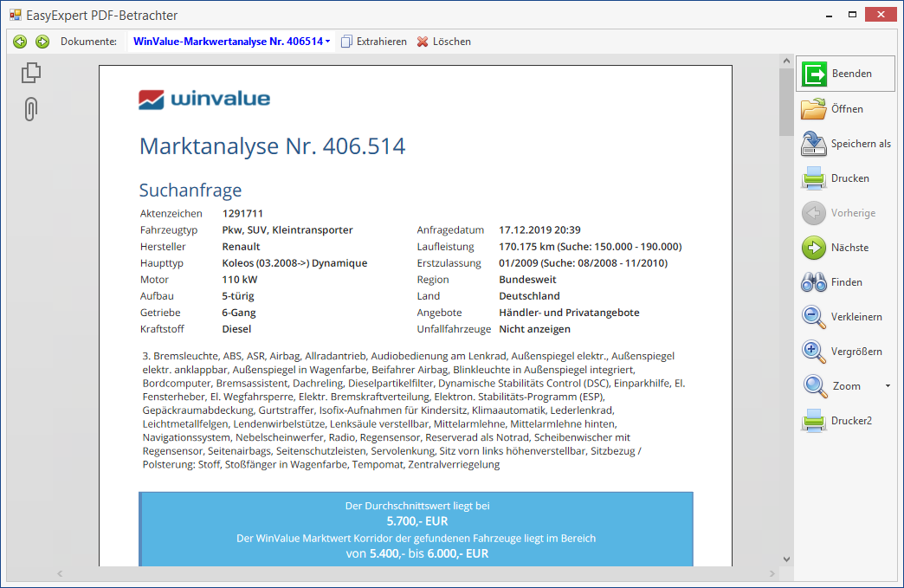Viewport: 904px width, 588px height.
Task: Click the Hersteller value 'Renault'
Action: (x=241, y=247)
